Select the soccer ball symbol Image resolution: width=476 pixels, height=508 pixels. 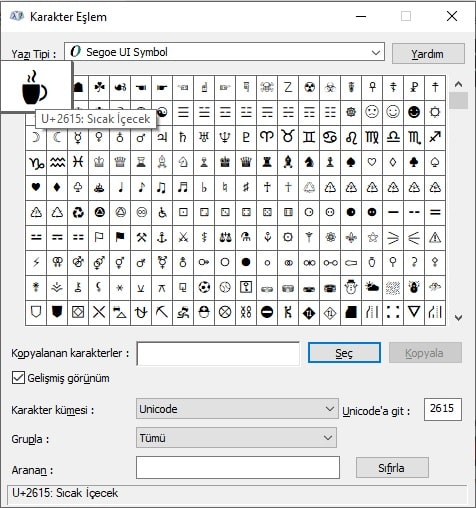(x=204, y=287)
